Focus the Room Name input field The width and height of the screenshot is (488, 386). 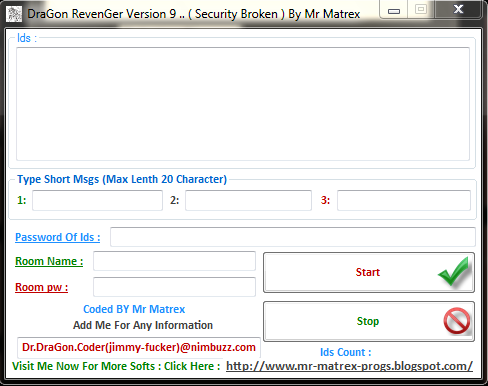tap(174, 261)
